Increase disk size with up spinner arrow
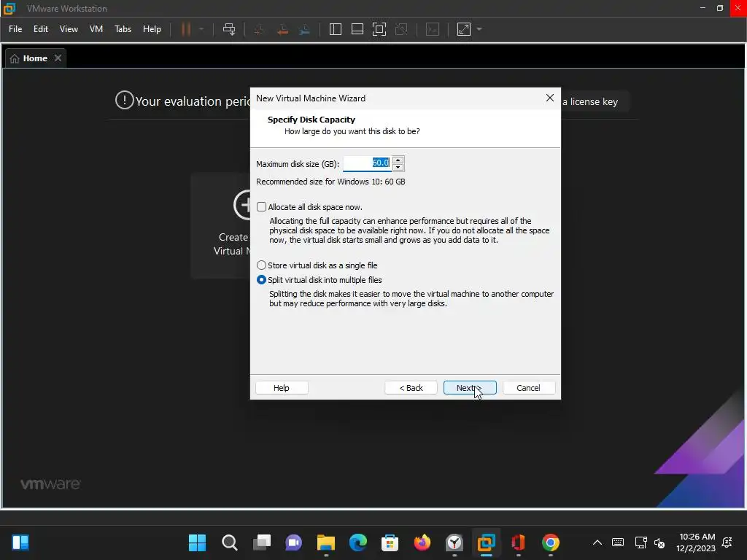 pos(398,160)
